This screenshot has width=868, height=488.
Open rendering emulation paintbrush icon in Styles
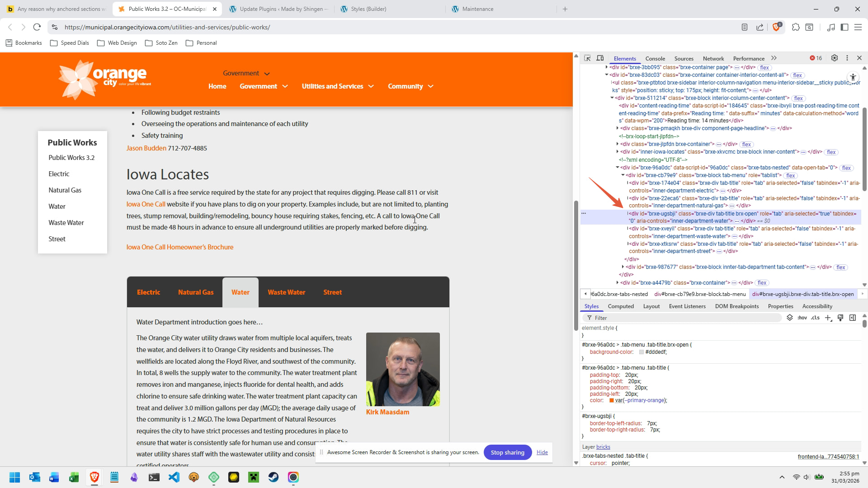pos(840,318)
